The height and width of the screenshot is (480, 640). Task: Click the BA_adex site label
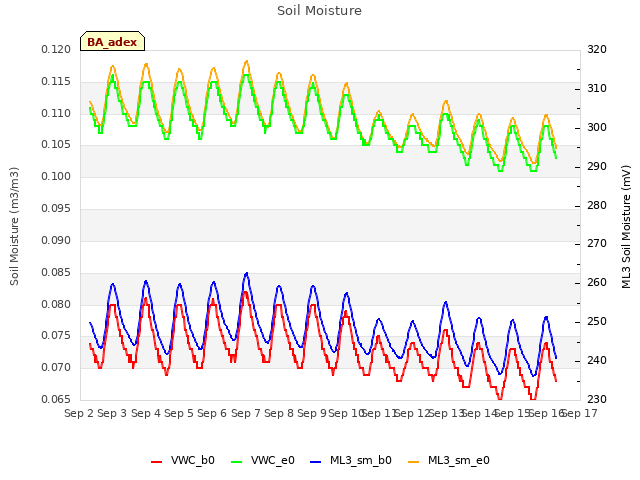coord(112,42)
